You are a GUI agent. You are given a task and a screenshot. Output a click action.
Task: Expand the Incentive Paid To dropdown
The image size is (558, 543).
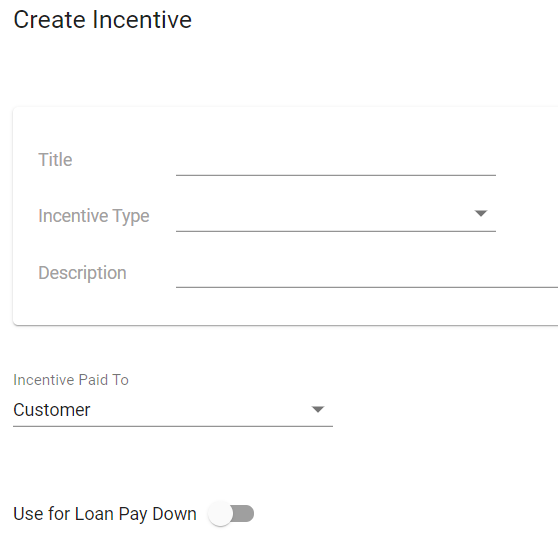173,410
